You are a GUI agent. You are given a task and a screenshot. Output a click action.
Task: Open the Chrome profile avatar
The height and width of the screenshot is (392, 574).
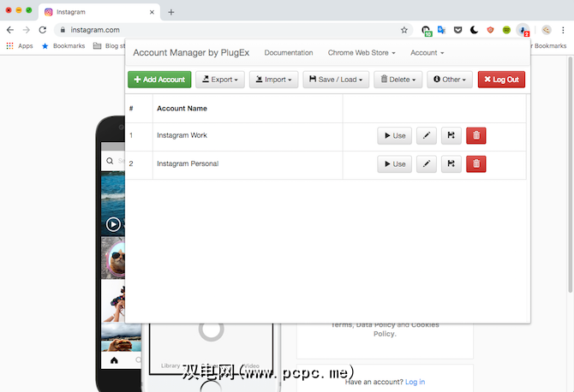tap(547, 30)
